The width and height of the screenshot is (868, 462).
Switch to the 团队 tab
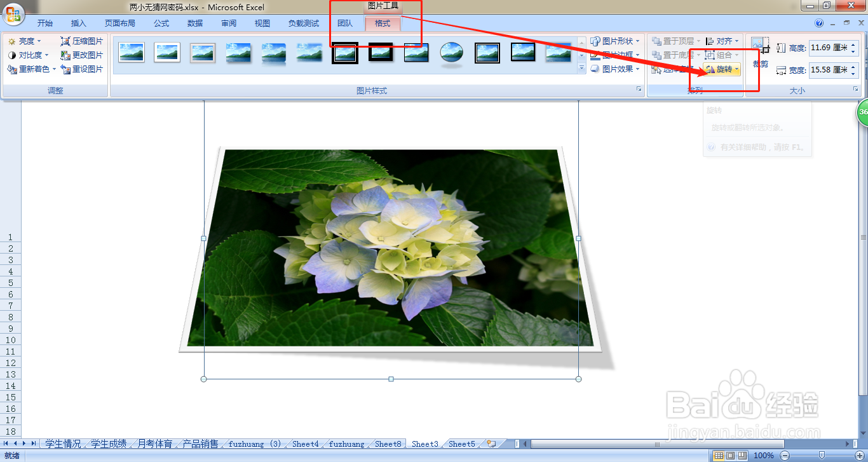(345, 24)
